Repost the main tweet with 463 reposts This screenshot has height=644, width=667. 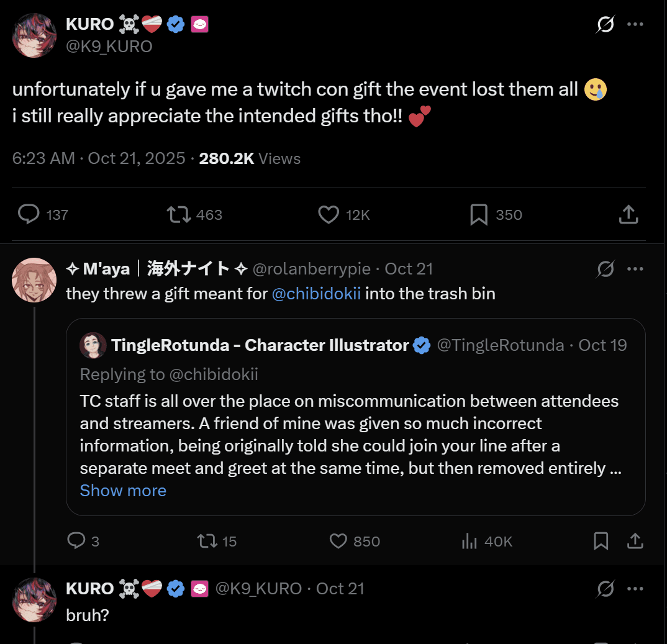pyautogui.click(x=179, y=214)
